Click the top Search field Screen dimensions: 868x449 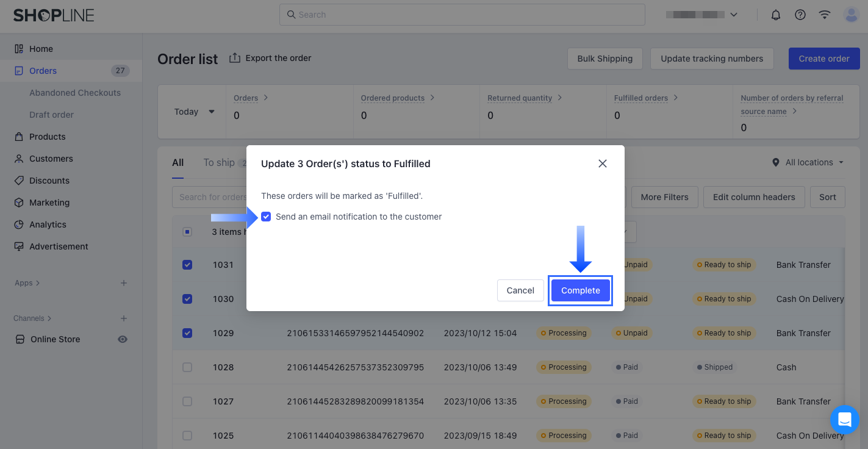point(462,15)
